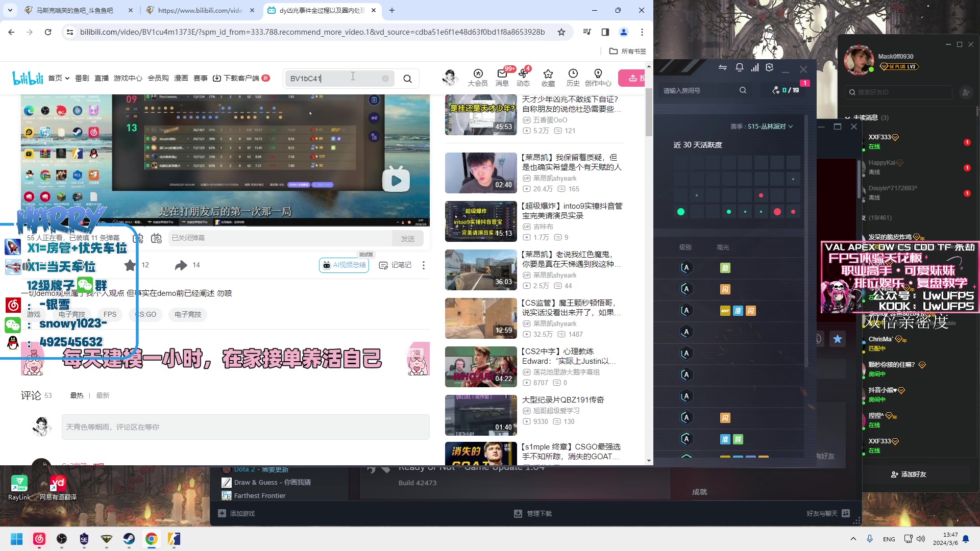The image size is (980, 551).
Task: Click 添加游戏 in the Steam window
Action: (x=236, y=514)
